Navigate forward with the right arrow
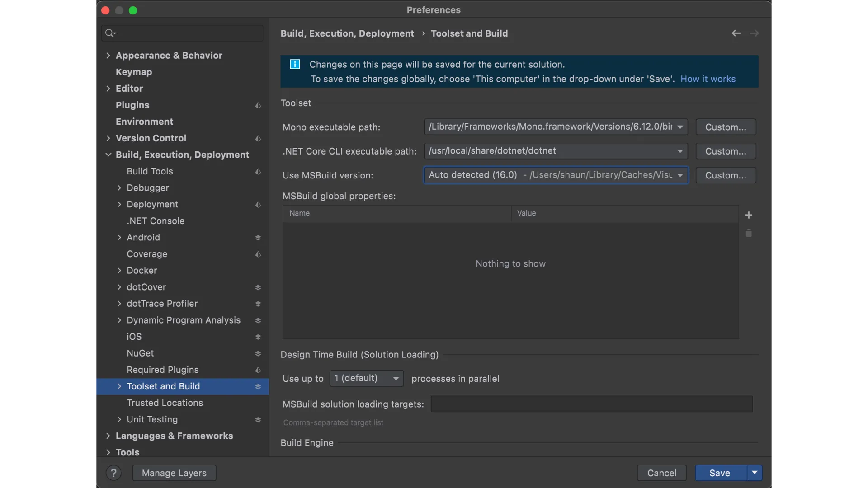 755,33
